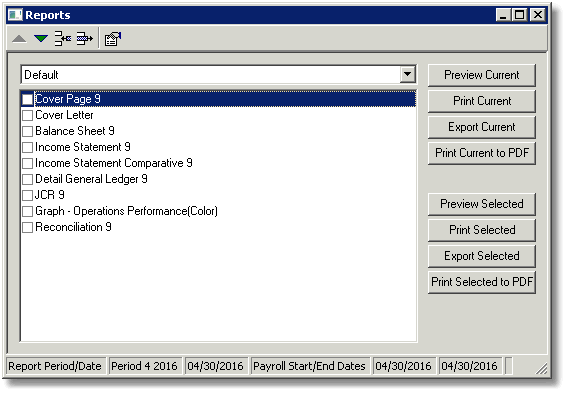This screenshot has height=393, width=566.
Task: Select the Income Statement 9 entry
Action: [x=83, y=147]
